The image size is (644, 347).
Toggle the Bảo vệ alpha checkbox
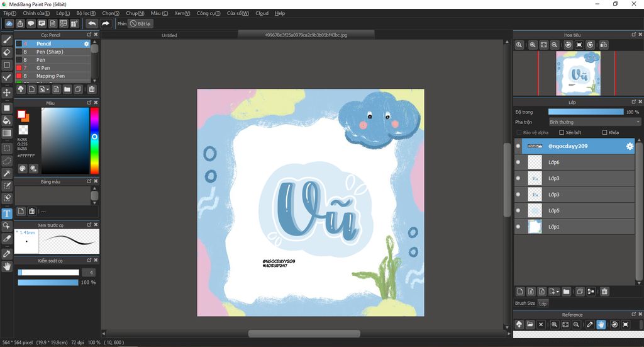click(x=519, y=132)
